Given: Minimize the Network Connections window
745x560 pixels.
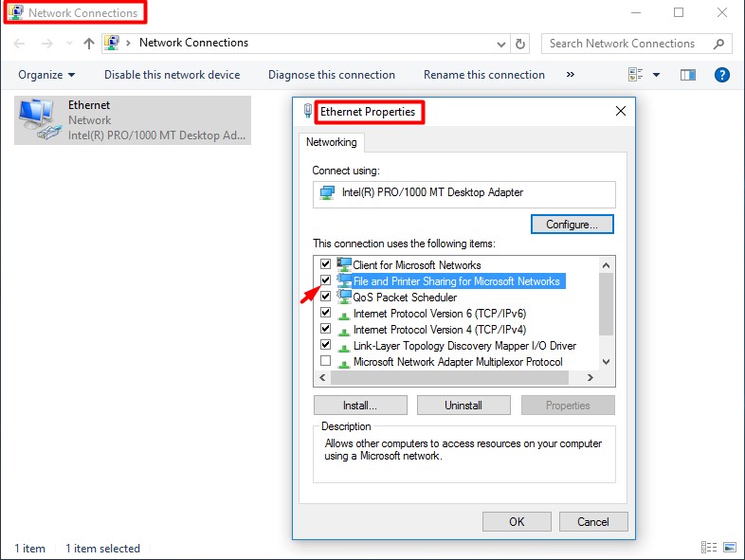Looking at the screenshot, I should tap(636, 13).
